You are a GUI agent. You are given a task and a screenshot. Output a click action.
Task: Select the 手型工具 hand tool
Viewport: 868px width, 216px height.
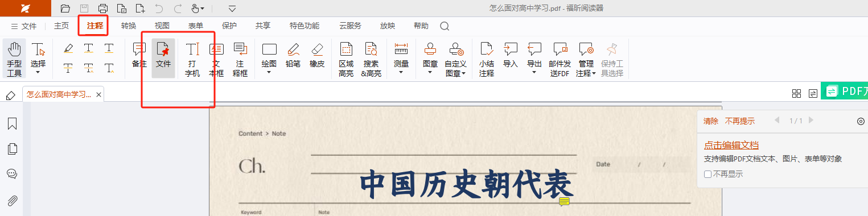coord(14,59)
